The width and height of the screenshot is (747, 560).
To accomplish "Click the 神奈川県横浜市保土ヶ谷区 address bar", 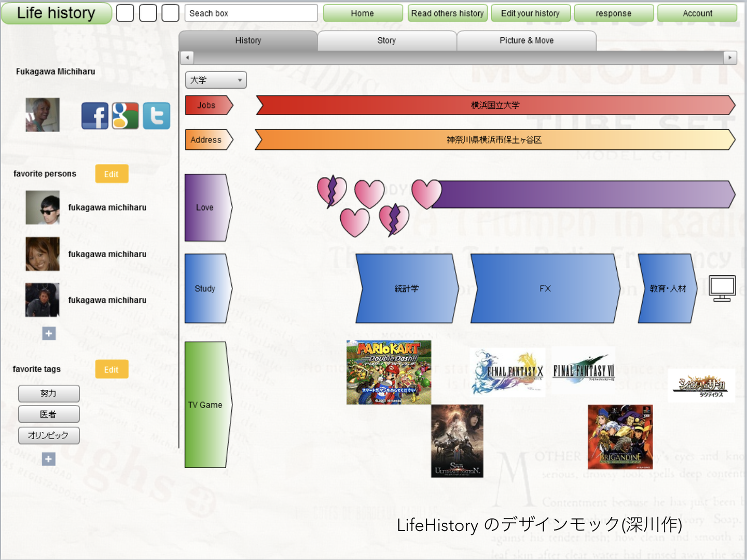I will point(495,139).
